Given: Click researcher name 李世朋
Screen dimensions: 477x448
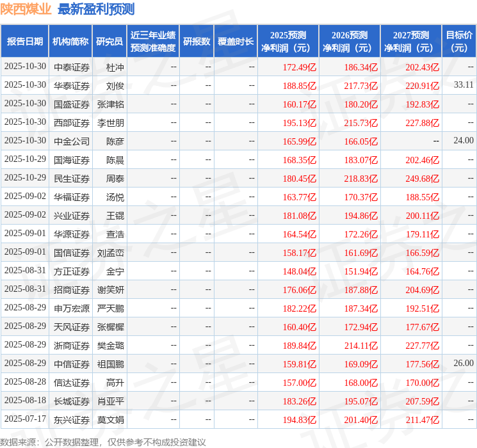Looking at the screenshot, I should pos(110,123).
